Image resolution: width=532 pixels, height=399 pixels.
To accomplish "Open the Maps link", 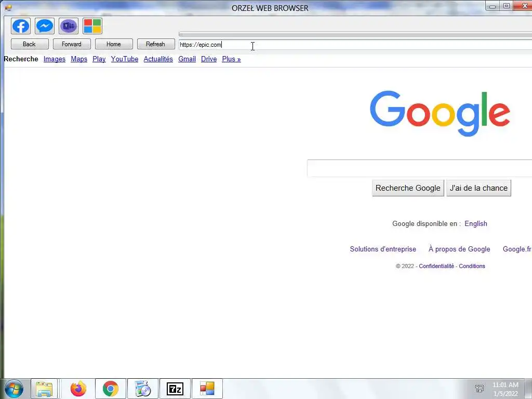I will point(79,59).
